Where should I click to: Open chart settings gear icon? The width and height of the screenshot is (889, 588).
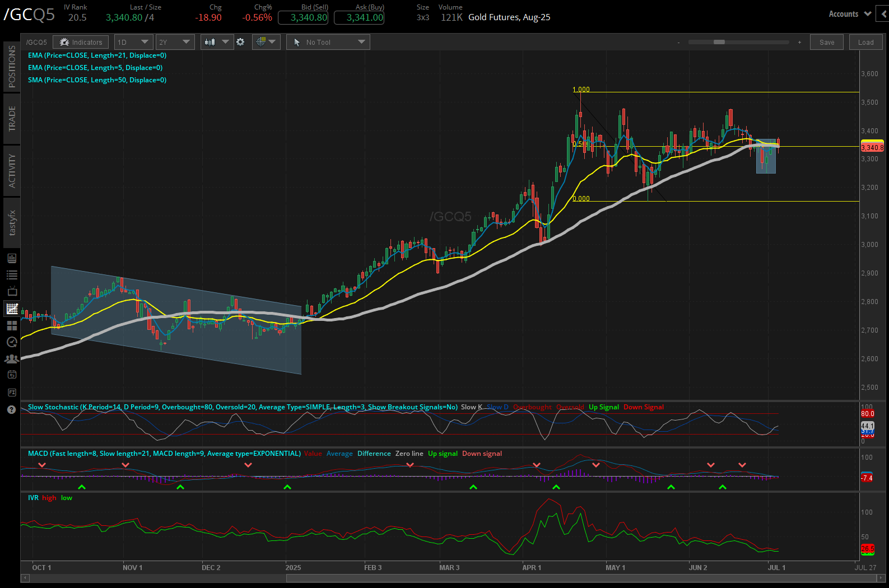click(x=240, y=42)
